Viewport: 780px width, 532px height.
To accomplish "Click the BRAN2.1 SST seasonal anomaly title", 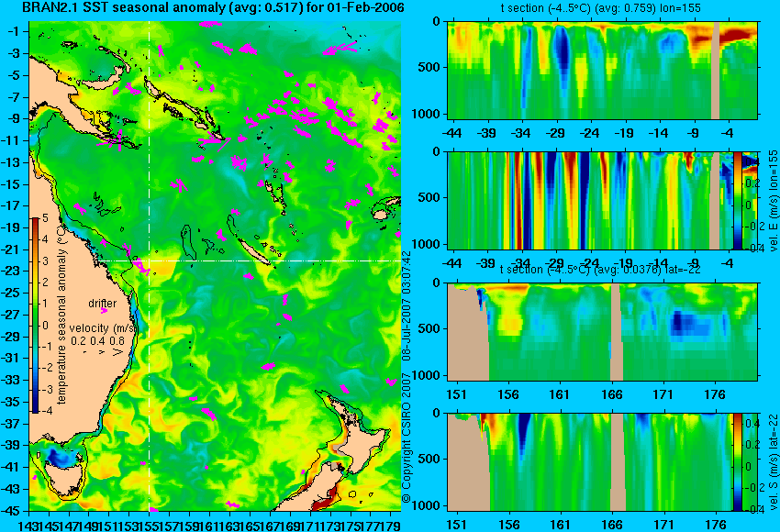I will [x=214, y=8].
